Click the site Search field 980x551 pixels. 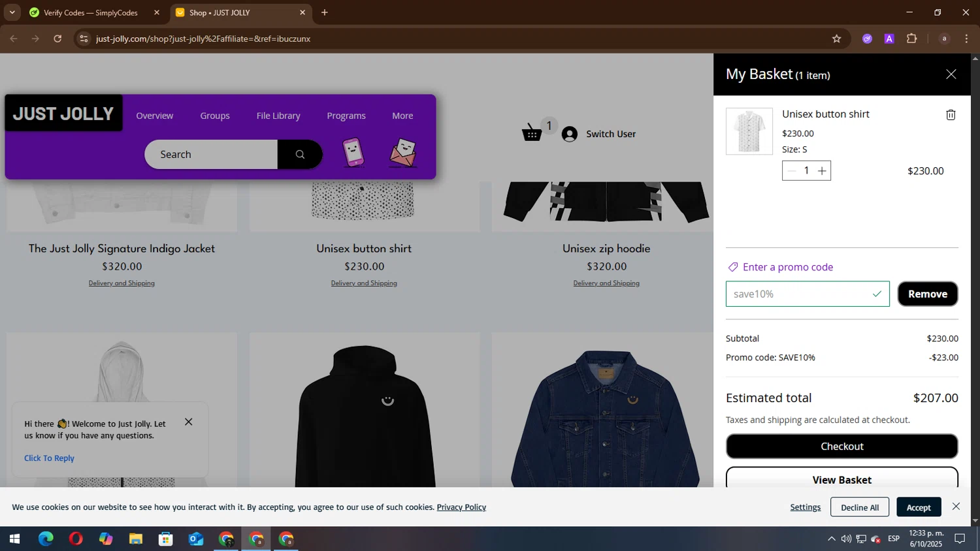pyautogui.click(x=211, y=154)
